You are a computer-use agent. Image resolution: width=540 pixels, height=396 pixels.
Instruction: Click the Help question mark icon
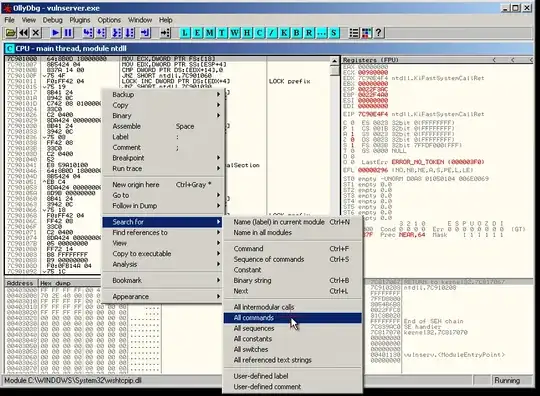[379, 33]
